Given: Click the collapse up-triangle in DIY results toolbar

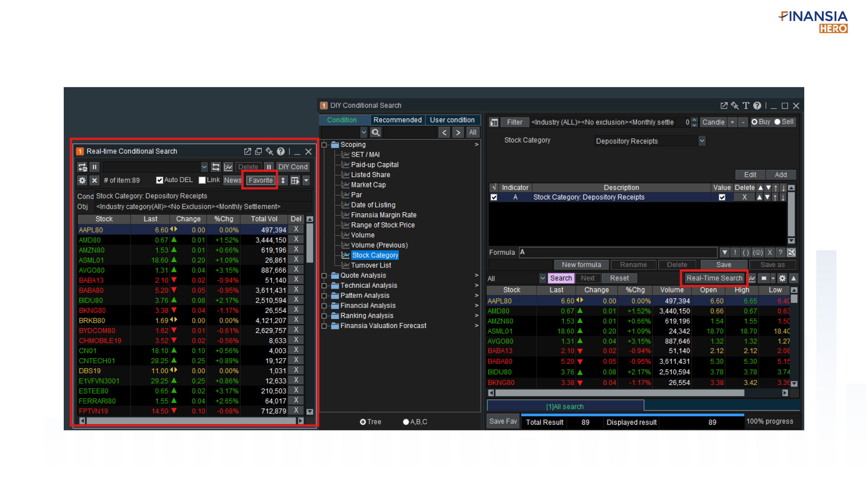Looking at the screenshot, I should [x=793, y=278].
